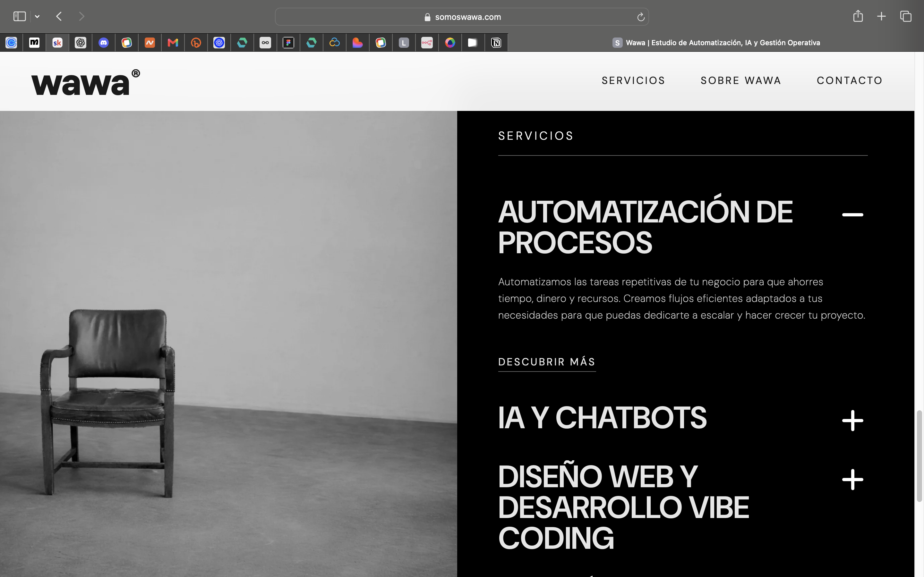Expand Diseño Web y Desarrollo Vibe Coding
Screen dimensions: 924x577
tap(852, 480)
